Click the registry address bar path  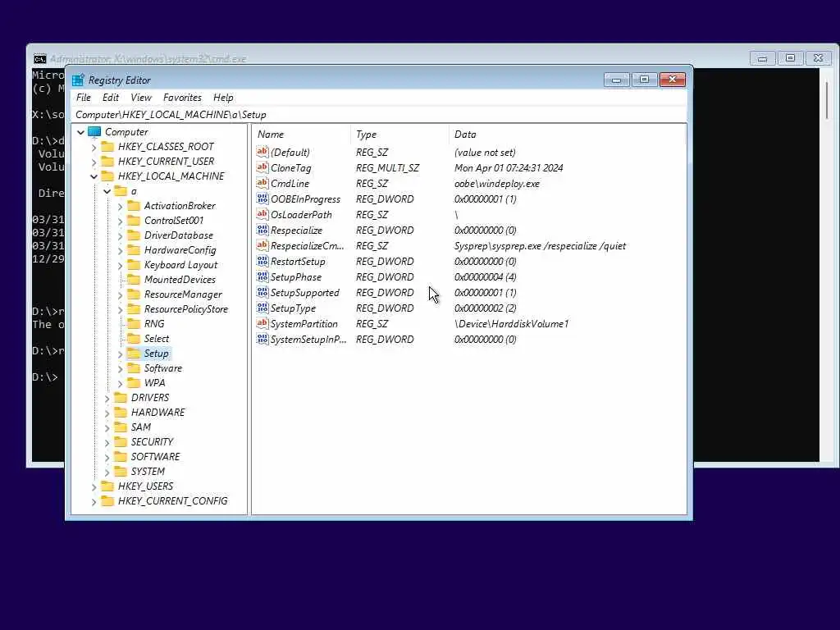171,115
